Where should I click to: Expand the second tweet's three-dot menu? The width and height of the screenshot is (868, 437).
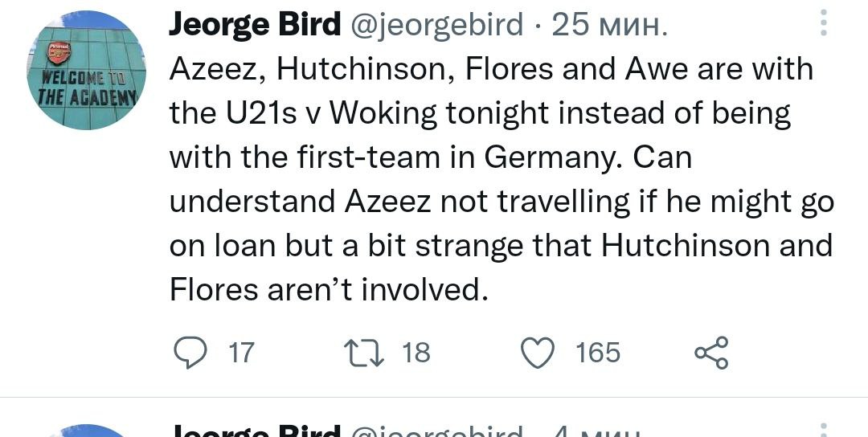(x=823, y=431)
